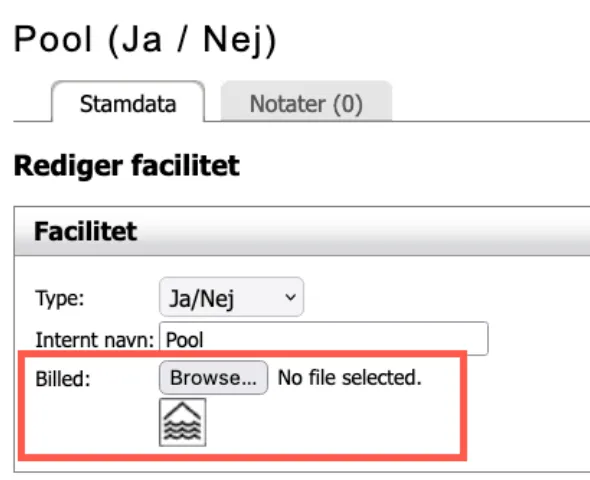
Task: Click the roof shape in pool thumbnail
Action: (182, 410)
